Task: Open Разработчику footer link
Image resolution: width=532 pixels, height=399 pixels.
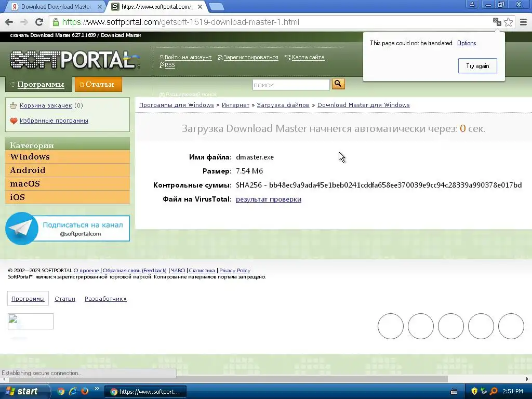Action: [x=105, y=299]
